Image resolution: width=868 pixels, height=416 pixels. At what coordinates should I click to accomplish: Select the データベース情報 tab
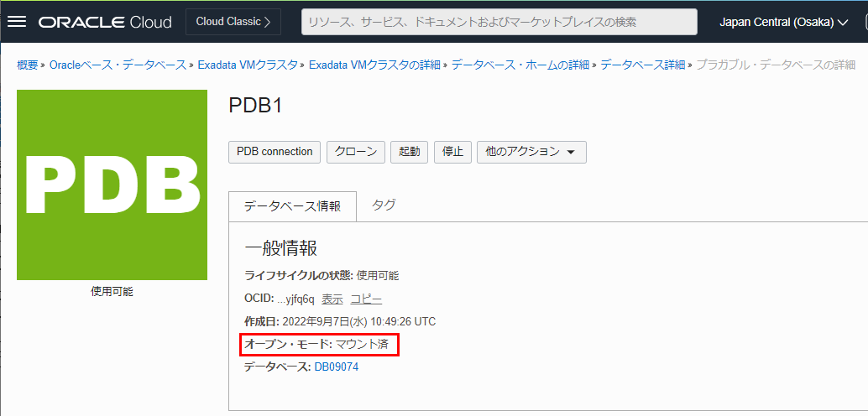pyautogui.click(x=292, y=206)
